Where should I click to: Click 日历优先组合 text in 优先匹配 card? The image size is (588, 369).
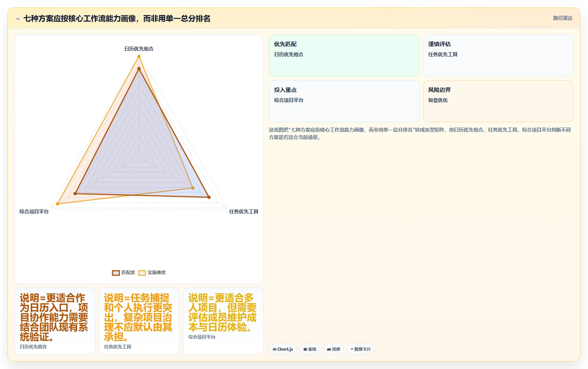[x=289, y=54]
